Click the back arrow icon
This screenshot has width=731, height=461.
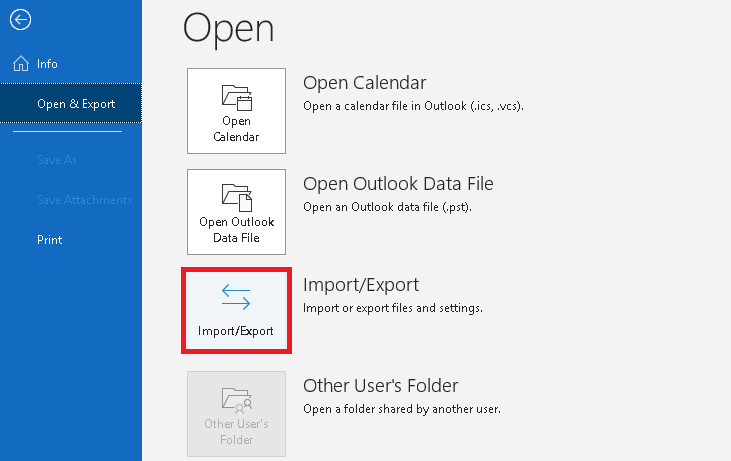pos(21,20)
